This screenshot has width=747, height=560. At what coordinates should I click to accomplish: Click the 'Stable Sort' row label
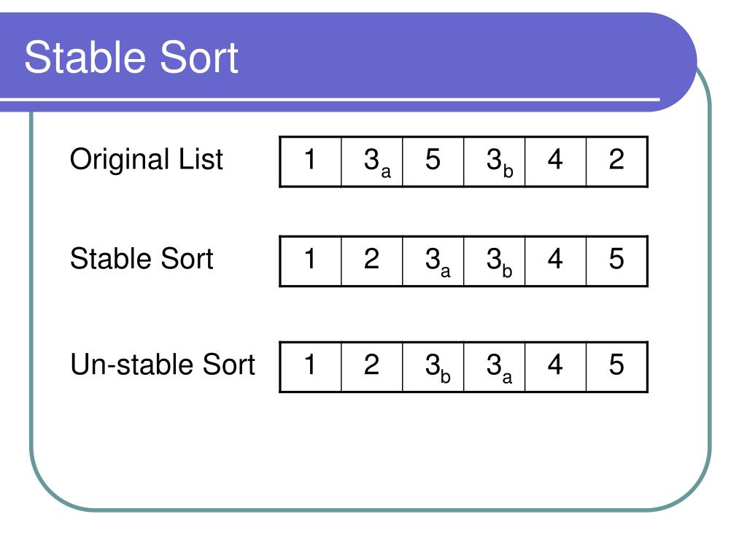[x=142, y=259]
